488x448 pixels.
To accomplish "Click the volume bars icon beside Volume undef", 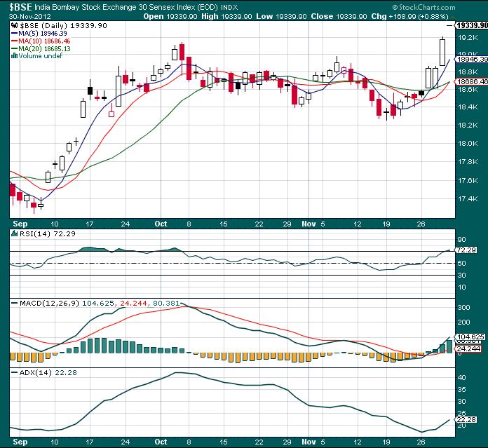I will point(14,55).
